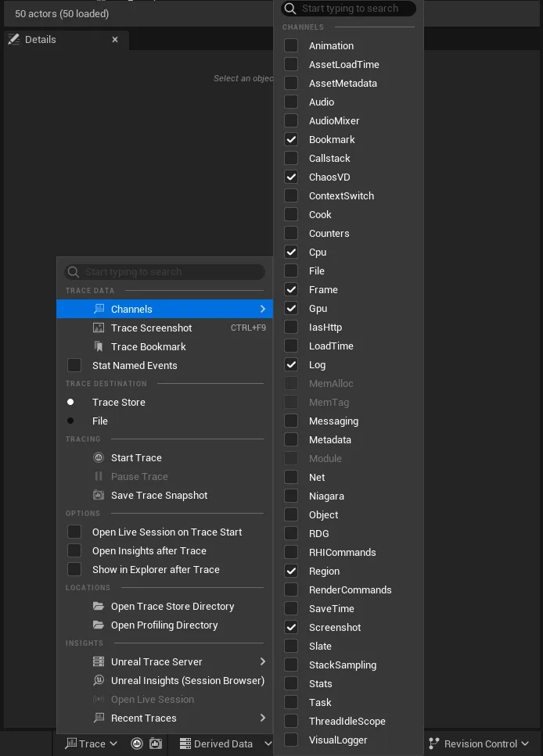543x756 pixels.
Task: Click the Unreal Insights Session Browser icon
Action: tap(99, 680)
